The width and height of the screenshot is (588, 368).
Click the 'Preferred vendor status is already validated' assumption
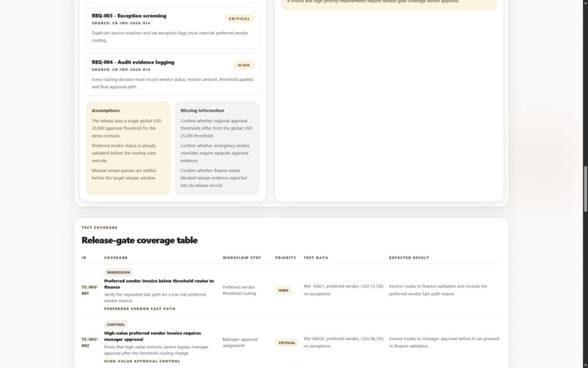[x=124, y=153]
